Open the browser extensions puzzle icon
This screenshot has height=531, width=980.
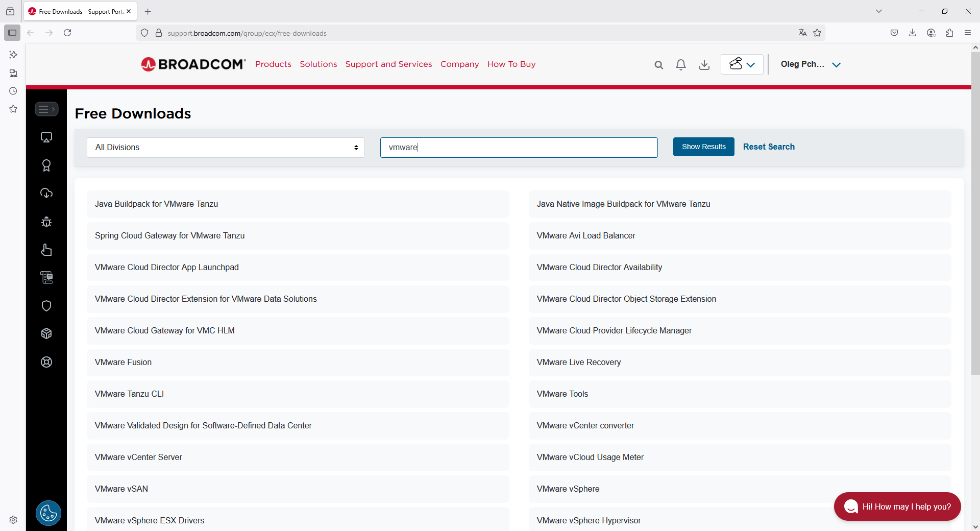point(949,33)
